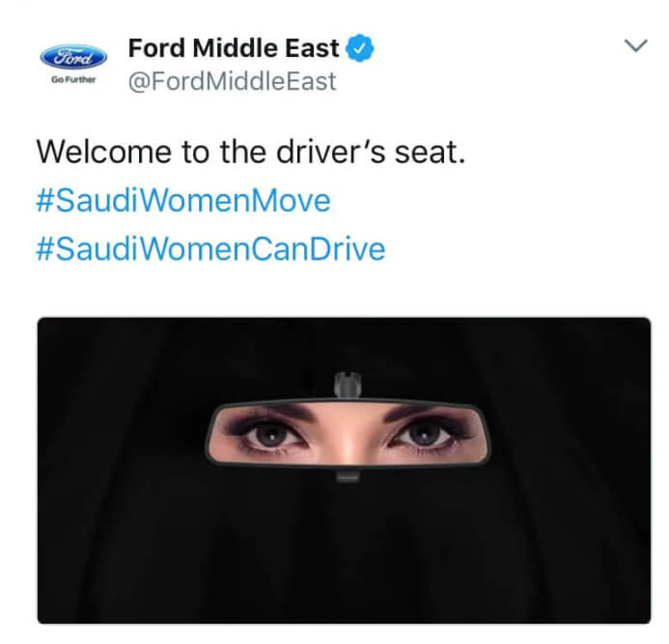
Task: Open the rearview mirror tweet image
Action: (344, 470)
